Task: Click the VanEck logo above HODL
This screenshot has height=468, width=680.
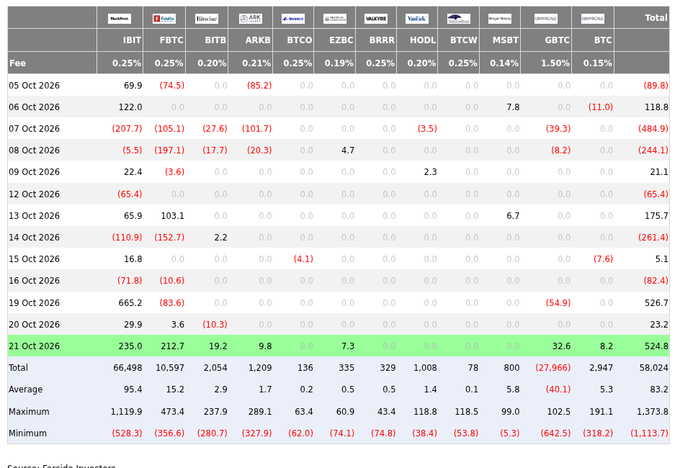Action: click(x=417, y=19)
